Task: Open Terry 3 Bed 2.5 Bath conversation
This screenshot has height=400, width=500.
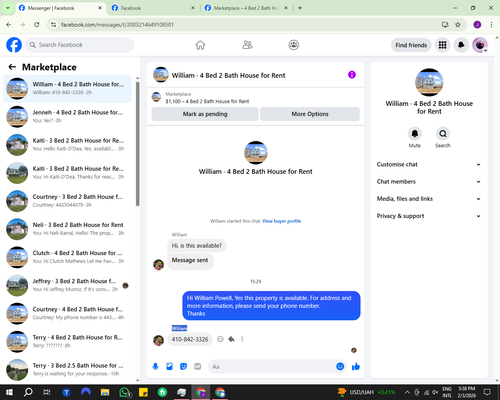Action: coord(67,370)
